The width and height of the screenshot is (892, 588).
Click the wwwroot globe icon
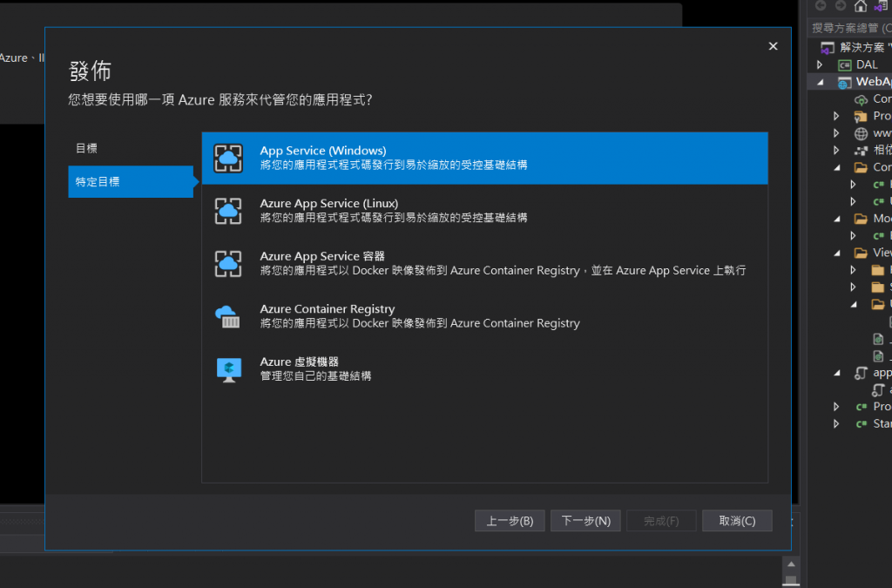pos(862,133)
